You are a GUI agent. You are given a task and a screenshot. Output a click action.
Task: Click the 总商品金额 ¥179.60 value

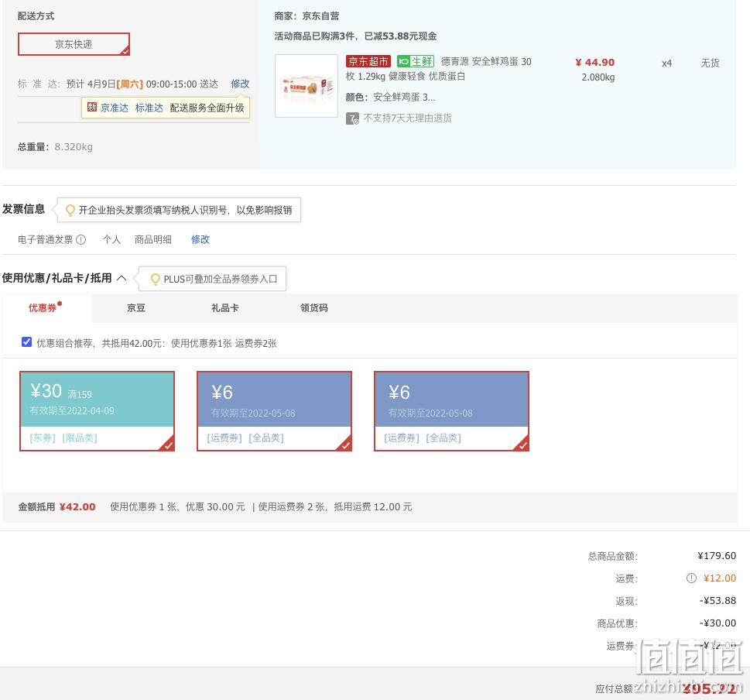click(x=717, y=555)
